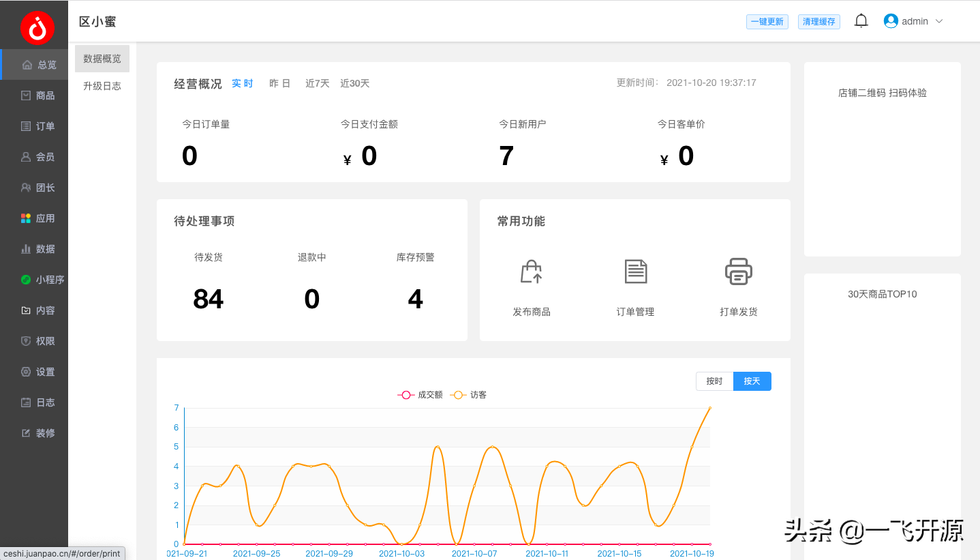Click the 待发货 count 84
Screen dimensions: 980x560
click(x=209, y=299)
